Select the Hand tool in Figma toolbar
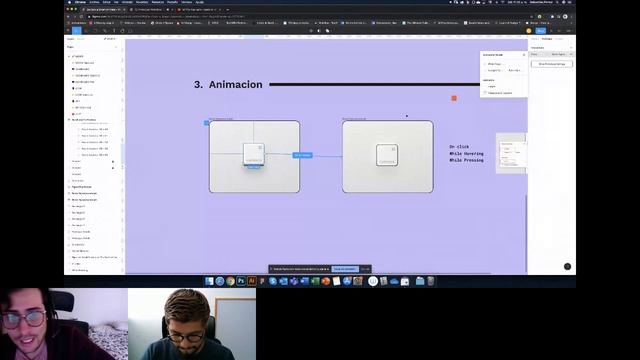The width and height of the screenshot is (640, 360). click(122, 31)
